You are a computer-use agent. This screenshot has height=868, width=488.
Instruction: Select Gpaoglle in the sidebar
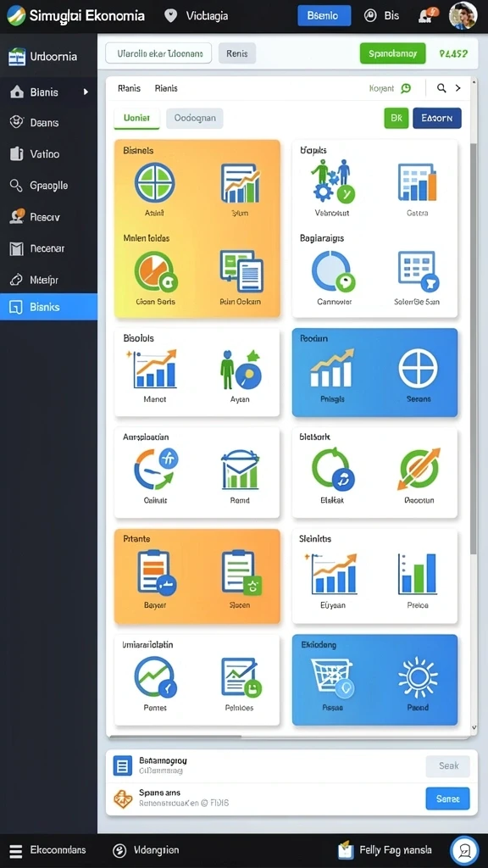click(x=48, y=186)
